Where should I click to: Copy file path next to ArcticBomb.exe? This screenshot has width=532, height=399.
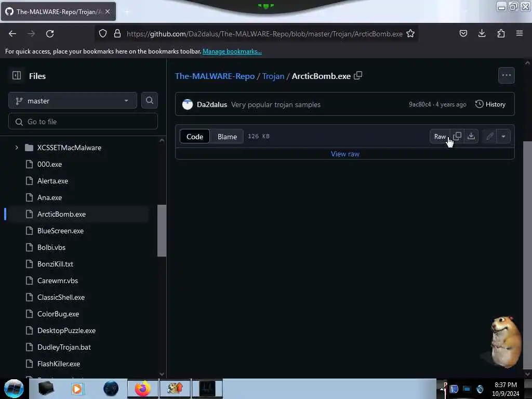point(358,76)
